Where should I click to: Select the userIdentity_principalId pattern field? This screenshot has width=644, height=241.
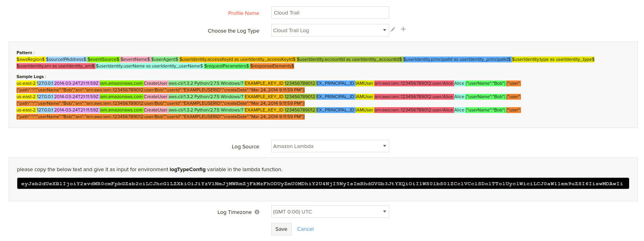456,59
